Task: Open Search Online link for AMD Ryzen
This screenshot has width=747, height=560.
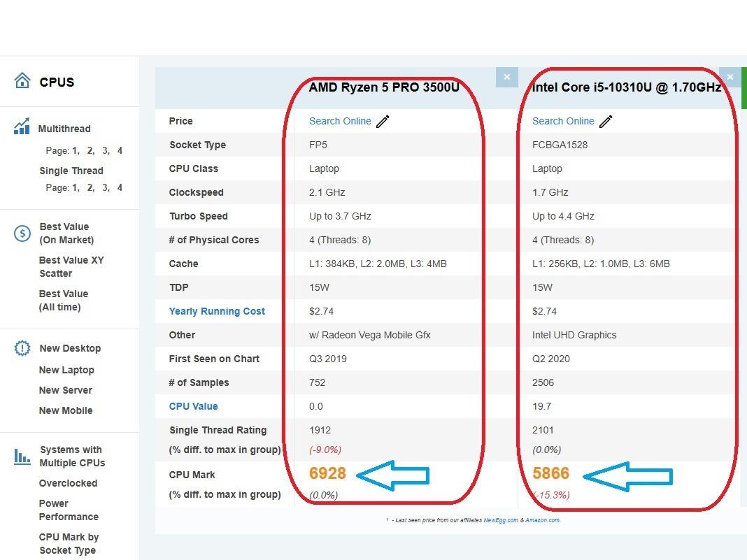Action: 340,121
